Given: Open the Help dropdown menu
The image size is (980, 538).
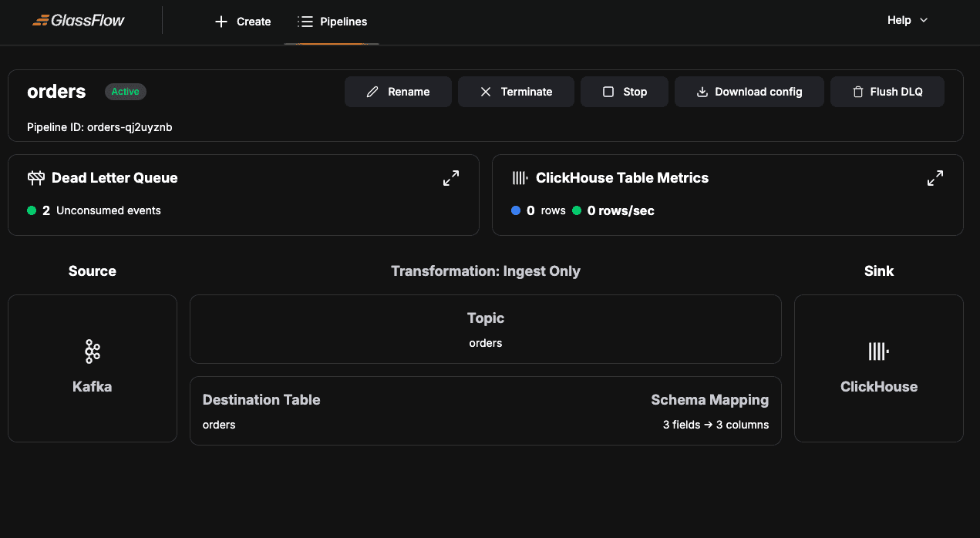Looking at the screenshot, I should (x=907, y=20).
